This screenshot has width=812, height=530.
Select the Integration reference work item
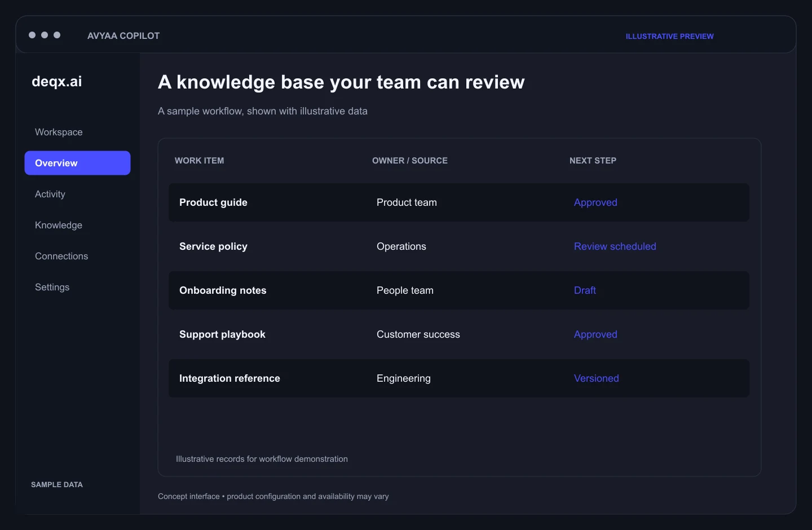click(230, 378)
